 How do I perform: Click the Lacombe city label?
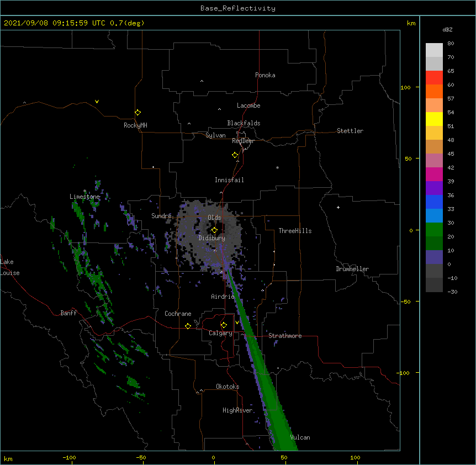[248, 105]
